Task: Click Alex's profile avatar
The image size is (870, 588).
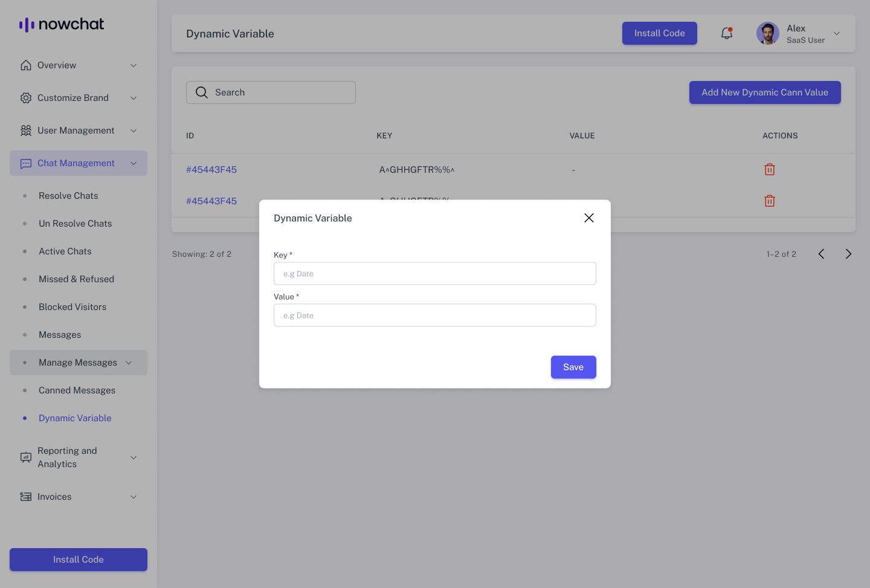Action: [x=768, y=33]
